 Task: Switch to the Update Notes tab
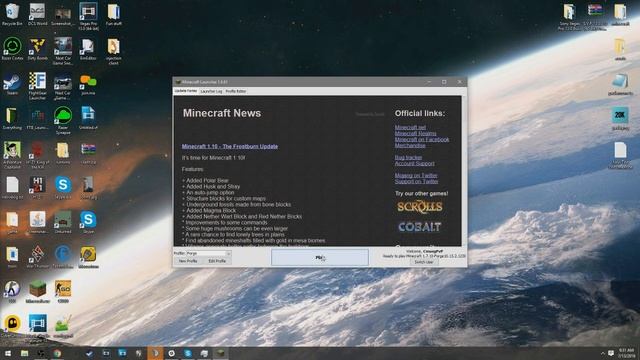186,91
